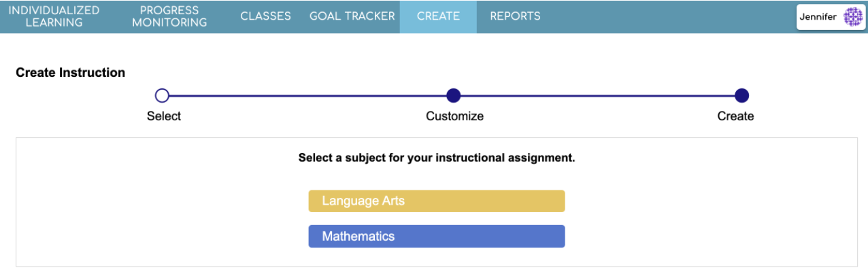This screenshot has width=868, height=272.
Task: Click the Create Instruction page heading
Action: tap(71, 73)
